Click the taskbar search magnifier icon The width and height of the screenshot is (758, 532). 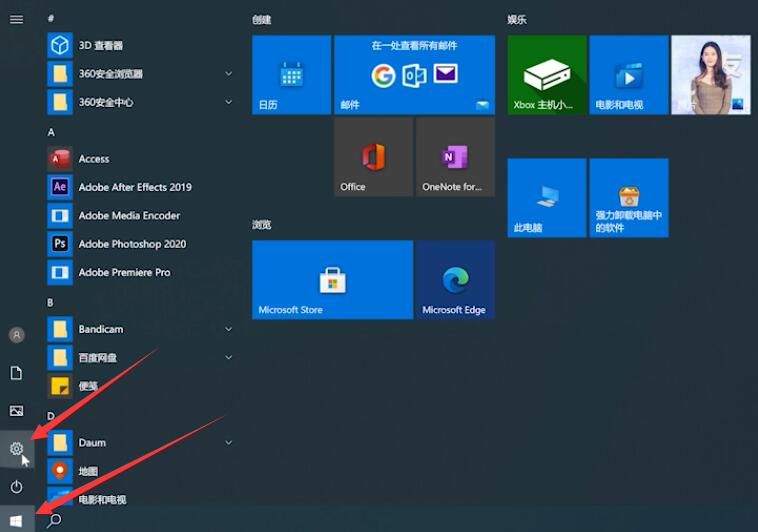[54, 520]
